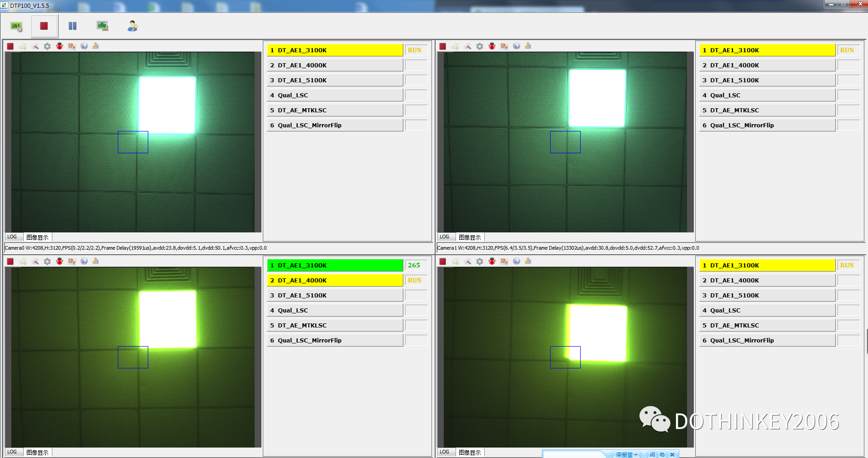Open the image viewer icon in the main toolbar

(102, 26)
